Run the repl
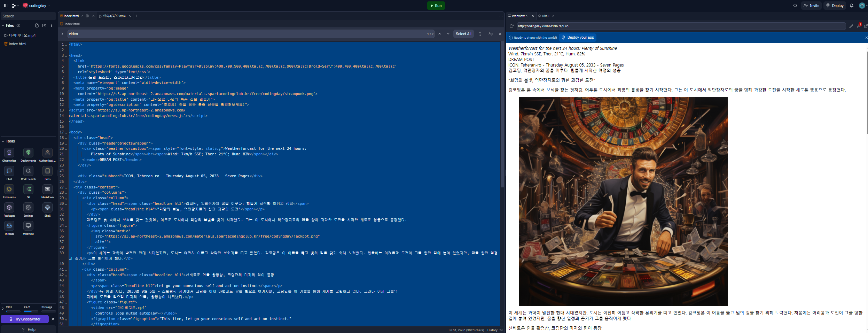 tap(436, 6)
